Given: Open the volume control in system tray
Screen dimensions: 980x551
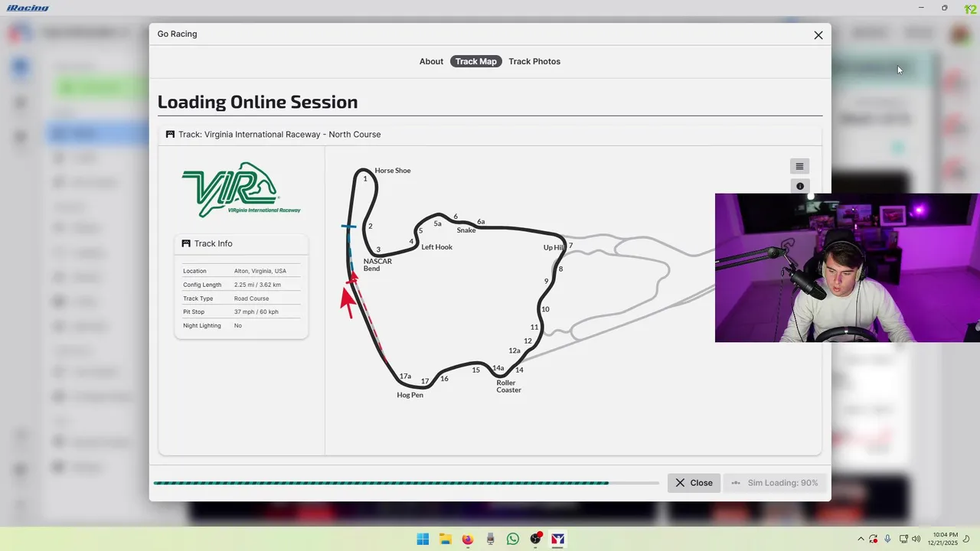Looking at the screenshot, I should click(x=916, y=539).
